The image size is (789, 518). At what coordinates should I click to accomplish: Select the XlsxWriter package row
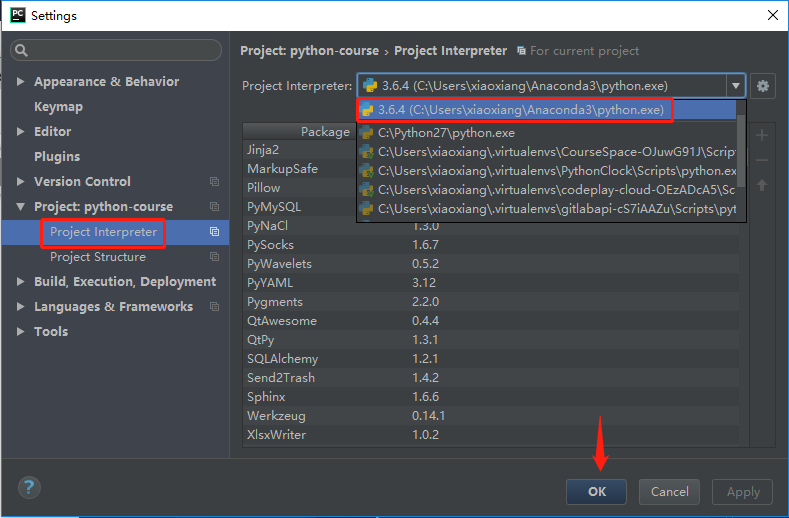(x=491, y=435)
